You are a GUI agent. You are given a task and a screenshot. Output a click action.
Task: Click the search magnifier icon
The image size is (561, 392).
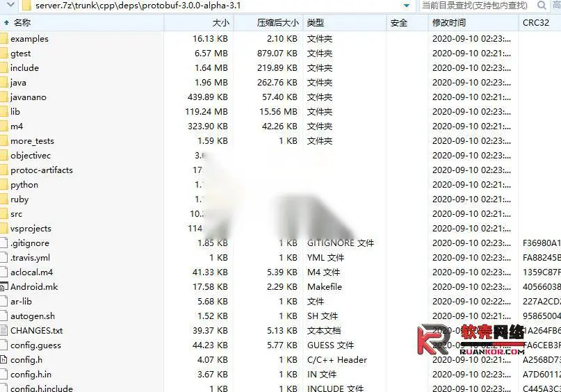(x=542, y=6)
